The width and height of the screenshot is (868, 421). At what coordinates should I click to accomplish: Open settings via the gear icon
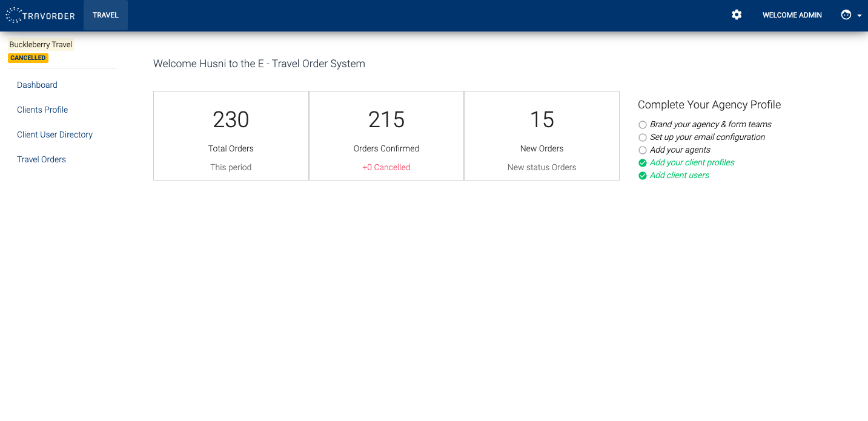737,15
